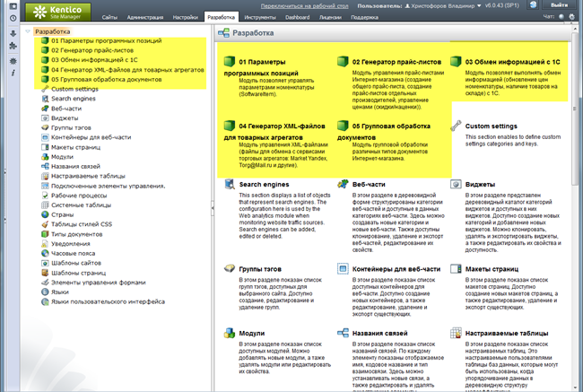Click the Языки tree icon
The image size is (583, 392).
(45, 292)
